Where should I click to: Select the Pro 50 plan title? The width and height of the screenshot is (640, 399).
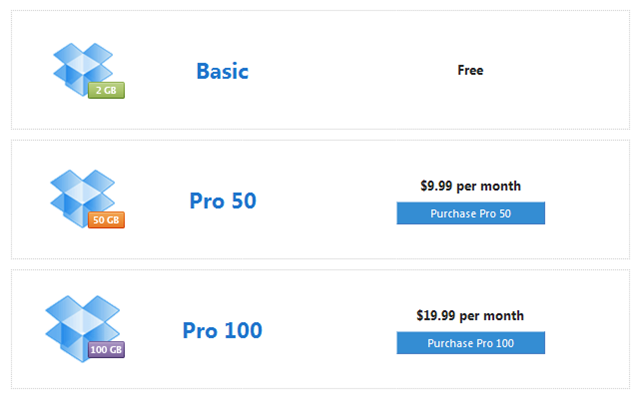(223, 201)
